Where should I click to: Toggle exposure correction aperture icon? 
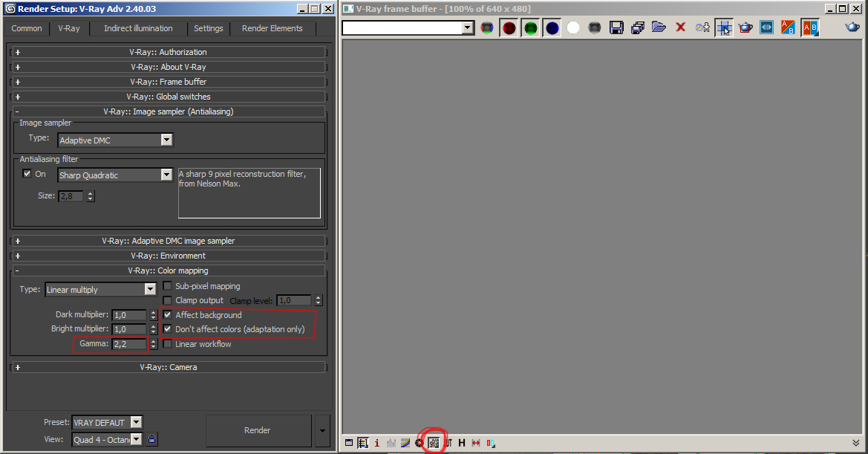click(419, 443)
